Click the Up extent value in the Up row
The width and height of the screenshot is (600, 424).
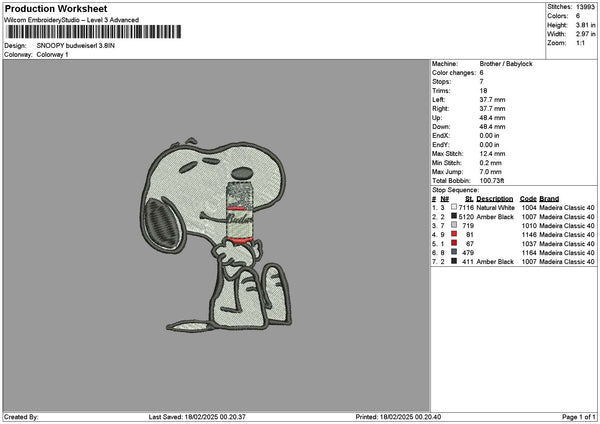pyautogui.click(x=492, y=118)
